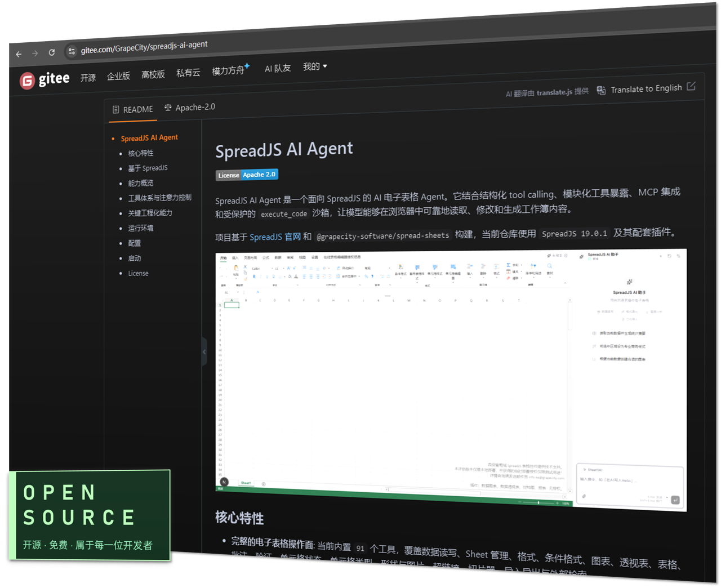
Task: Open the 高校版 navigation item
Action: (153, 74)
